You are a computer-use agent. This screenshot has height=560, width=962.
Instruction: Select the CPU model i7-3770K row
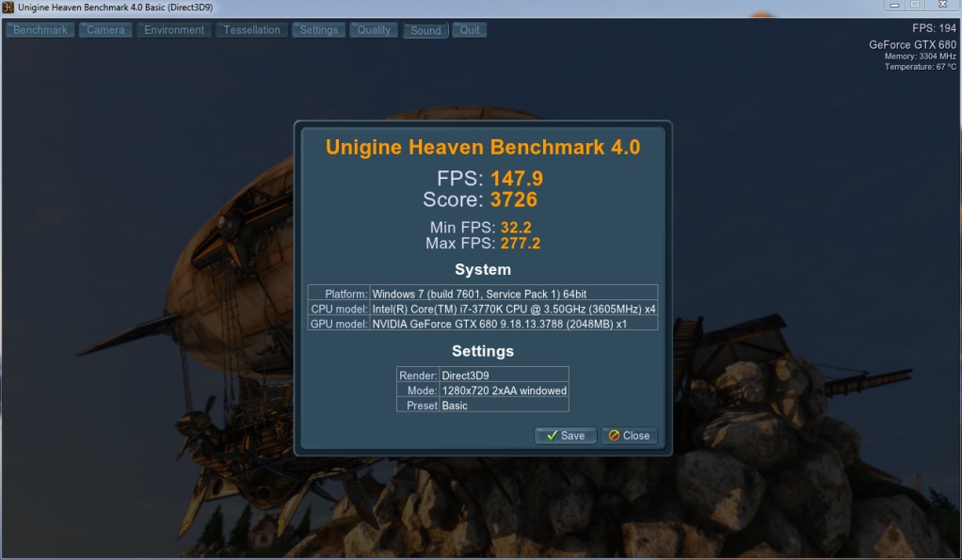(x=513, y=309)
